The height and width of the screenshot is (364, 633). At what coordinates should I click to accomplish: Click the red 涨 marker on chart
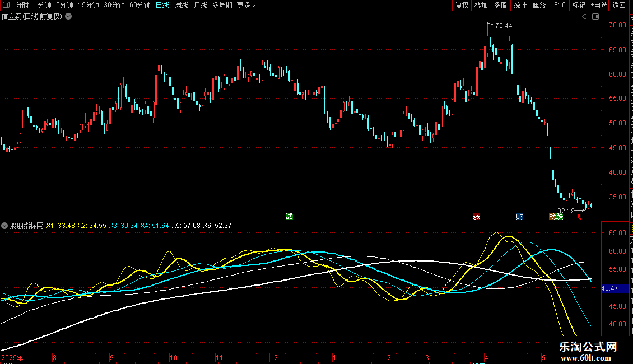476,217
